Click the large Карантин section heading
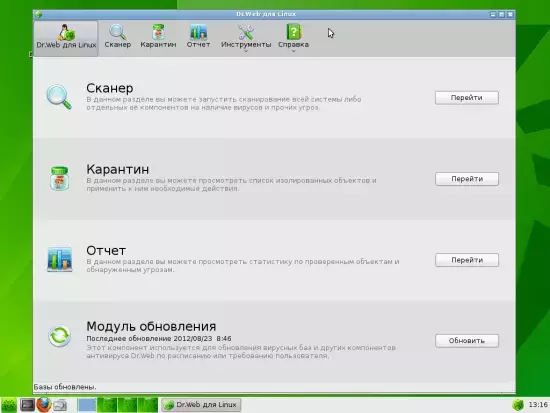The height and width of the screenshot is (413, 550). [118, 169]
